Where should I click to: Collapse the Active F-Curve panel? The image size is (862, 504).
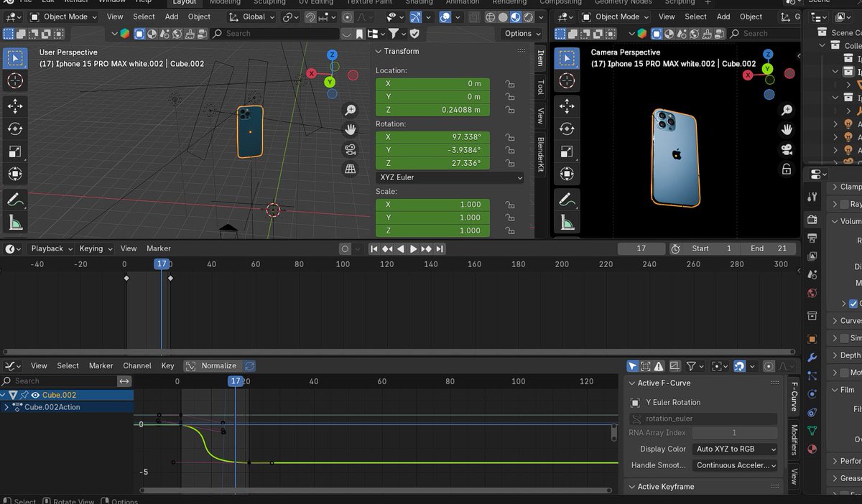[631, 383]
